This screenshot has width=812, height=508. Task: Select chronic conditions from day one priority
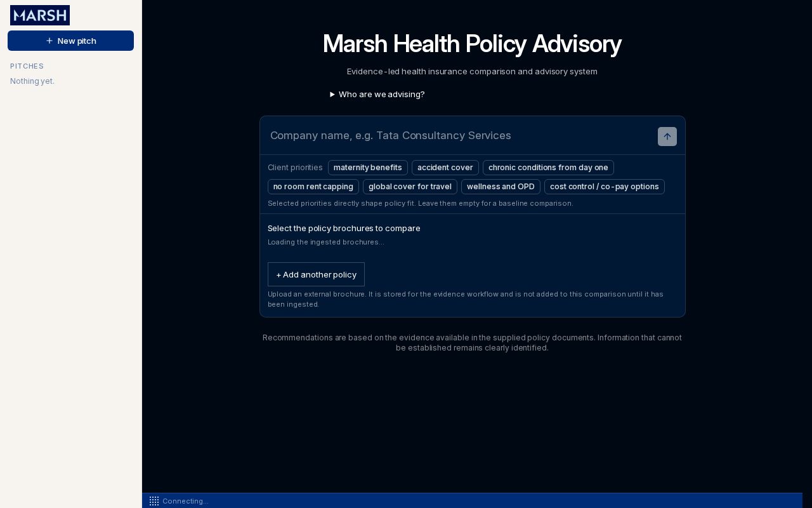(548, 168)
